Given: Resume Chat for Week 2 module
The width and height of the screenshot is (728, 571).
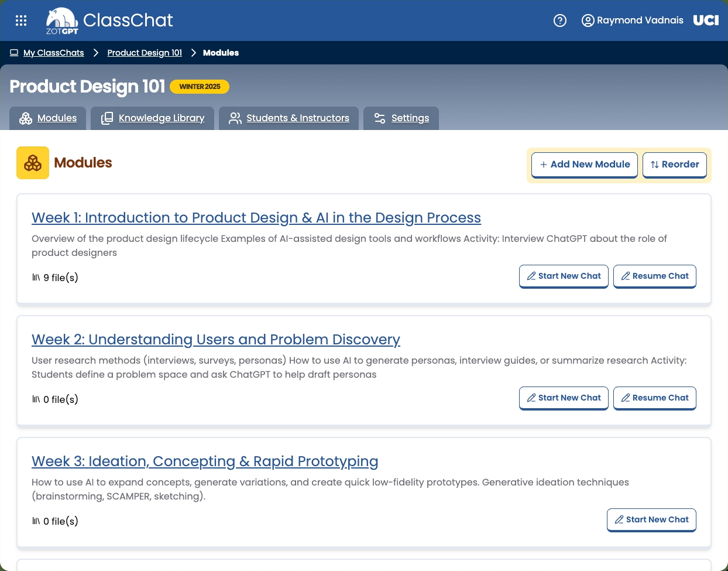Looking at the screenshot, I should tap(654, 398).
